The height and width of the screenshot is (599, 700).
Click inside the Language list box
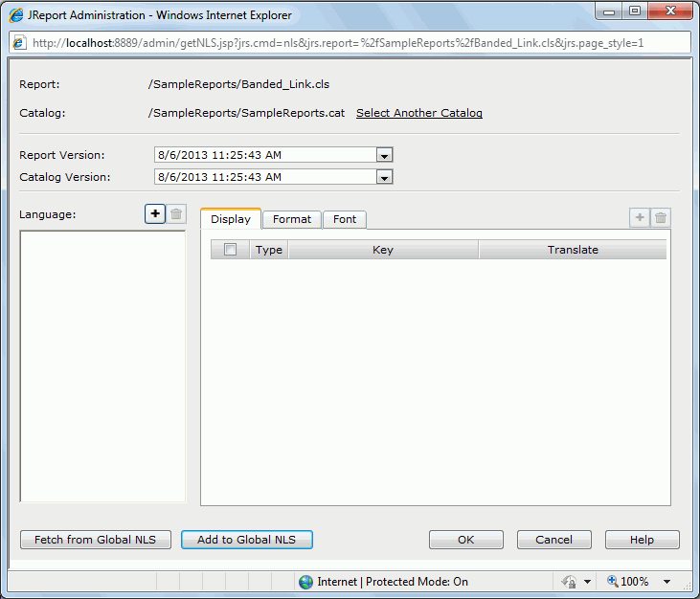tap(102, 366)
